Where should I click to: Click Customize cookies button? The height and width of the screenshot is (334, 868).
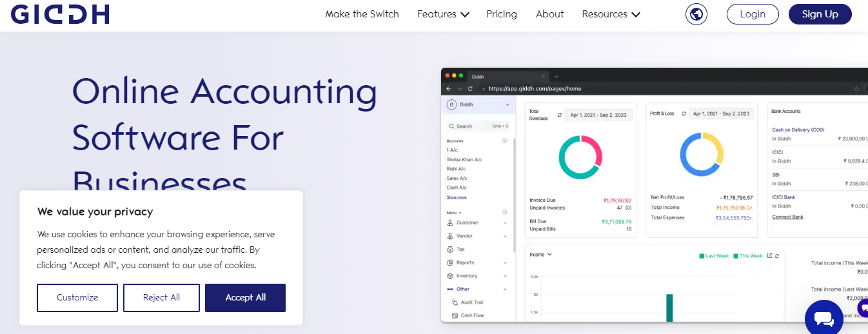tap(77, 298)
